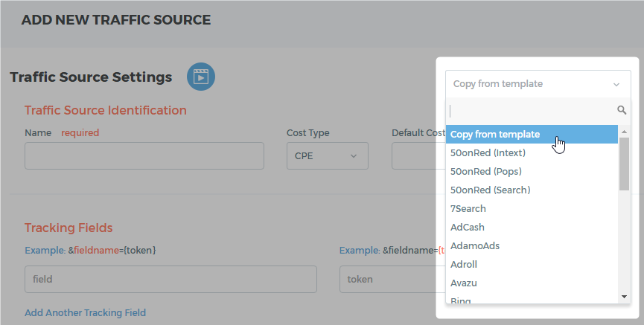Screen dimensions: 644x325
Task: Click the scrollbar up arrow in template list
Action: tap(625, 132)
